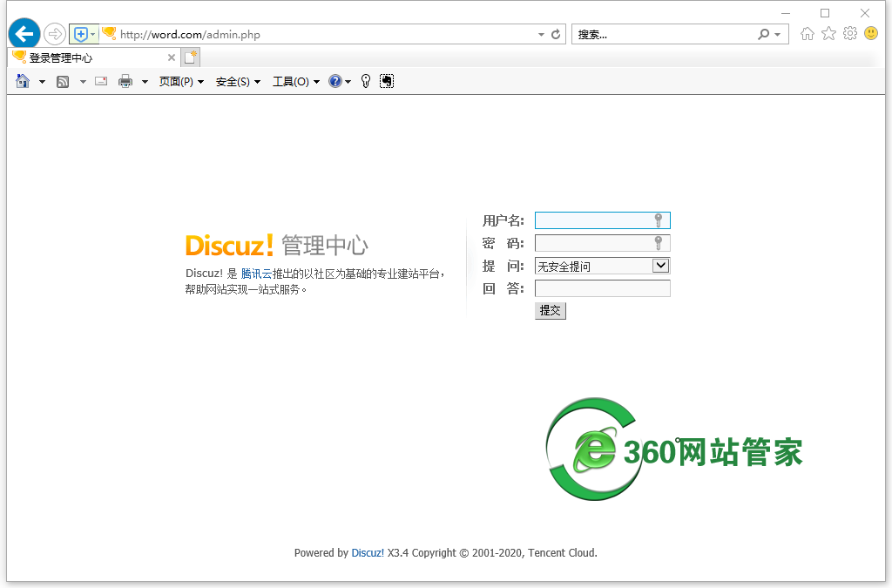Open Favorites star icon
The height and width of the screenshot is (588, 892).
[x=829, y=34]
